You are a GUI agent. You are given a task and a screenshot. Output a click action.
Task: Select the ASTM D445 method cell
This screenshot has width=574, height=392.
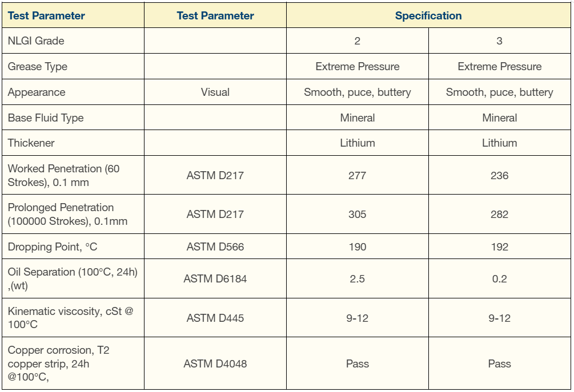pos(215,318)
